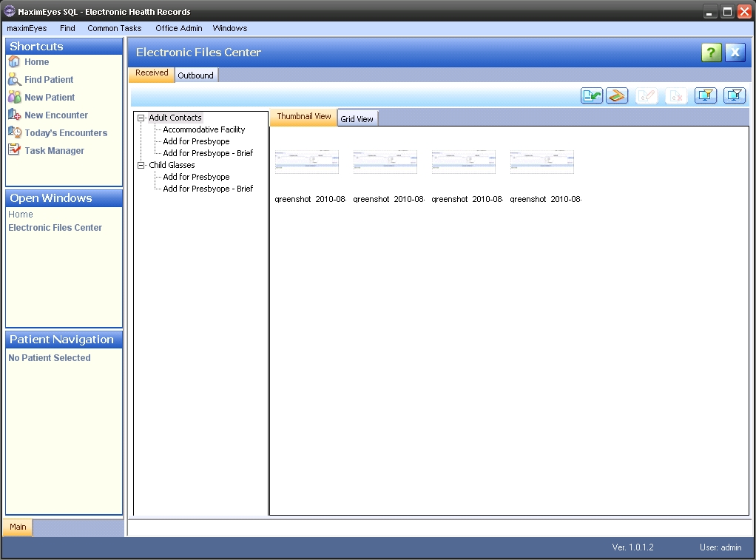The height and width of the screenshot is (560, 756).
Task: Click the Task Manager checklist icon
Action: coord(15,150)
